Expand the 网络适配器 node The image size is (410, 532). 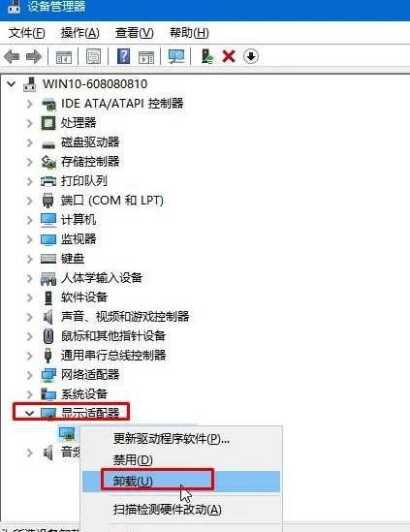[x=29, y=375]
